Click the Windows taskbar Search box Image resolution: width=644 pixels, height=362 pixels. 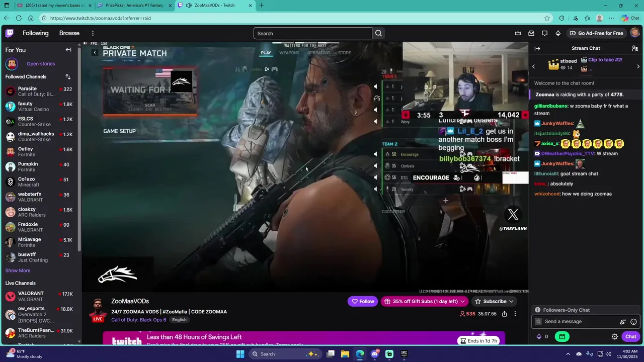284,354
